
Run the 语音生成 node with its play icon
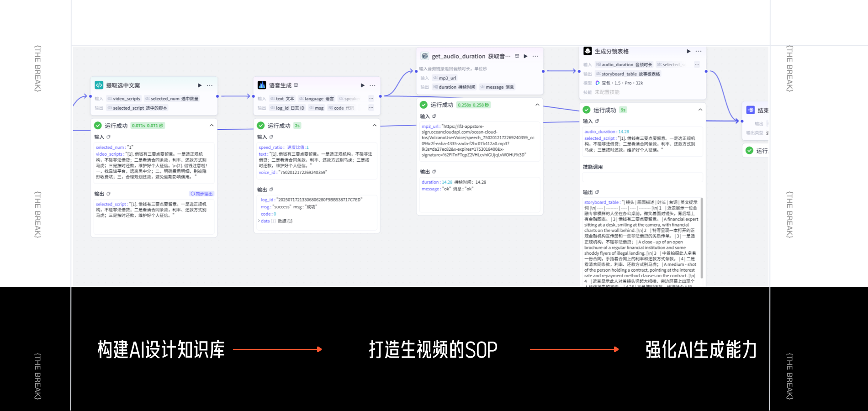point(363,85)
